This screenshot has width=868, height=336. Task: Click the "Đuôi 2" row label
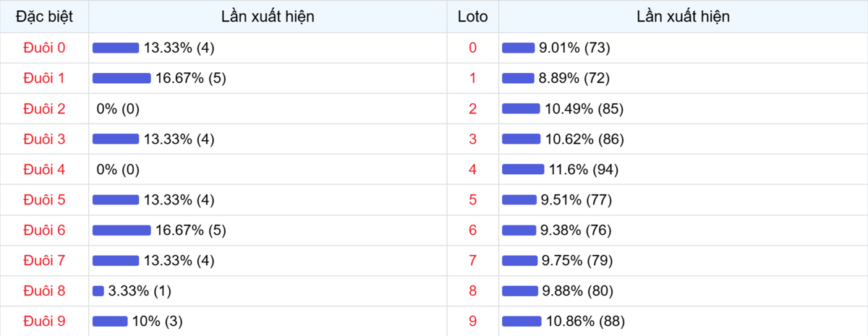pos(44,108)
